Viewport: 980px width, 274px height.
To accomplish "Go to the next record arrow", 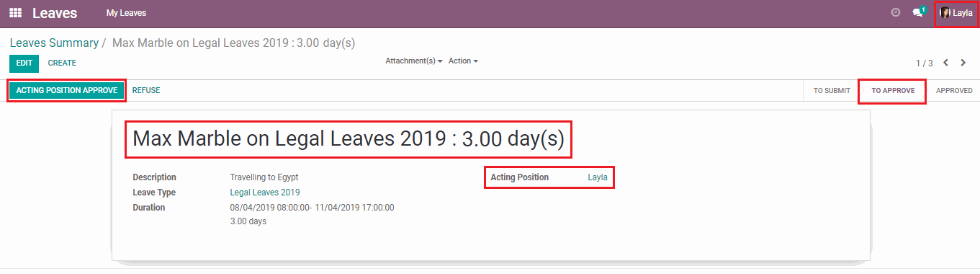I will tap(963, 63).
